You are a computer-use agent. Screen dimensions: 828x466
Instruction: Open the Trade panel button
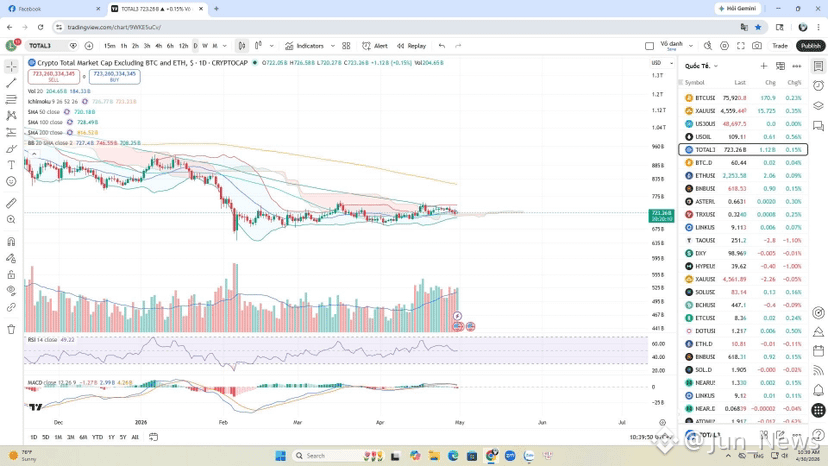point(780,46)
